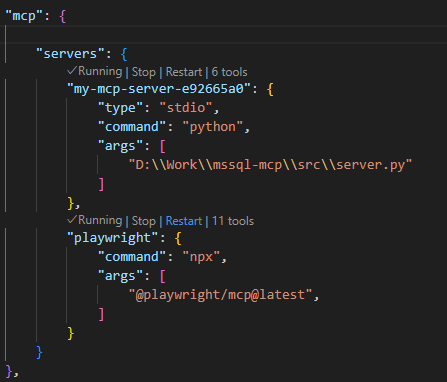Click the server.py path string

(270, 165)
